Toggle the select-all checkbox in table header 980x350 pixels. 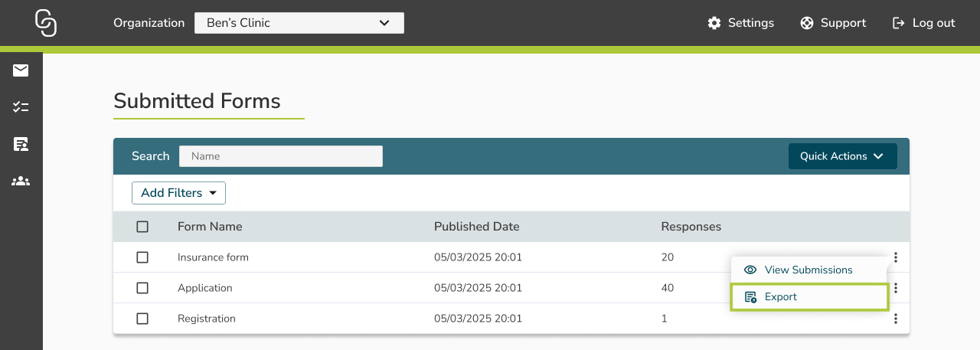tap(142, 227)
